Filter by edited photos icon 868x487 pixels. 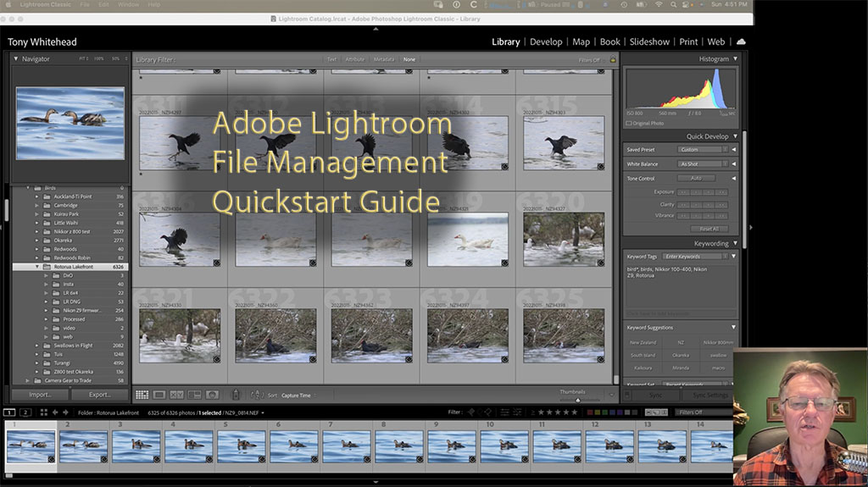pos(504,412)
